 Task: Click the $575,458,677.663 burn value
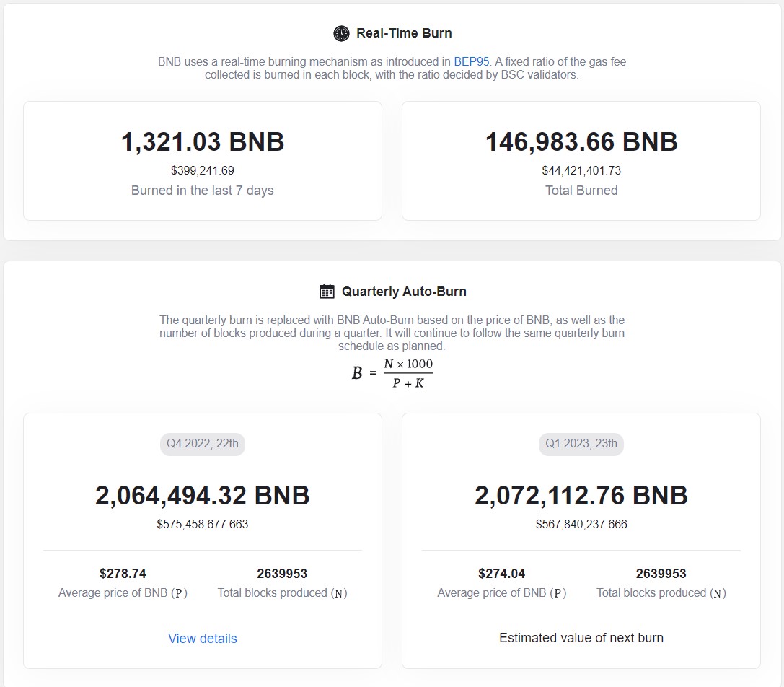point(203,525)
